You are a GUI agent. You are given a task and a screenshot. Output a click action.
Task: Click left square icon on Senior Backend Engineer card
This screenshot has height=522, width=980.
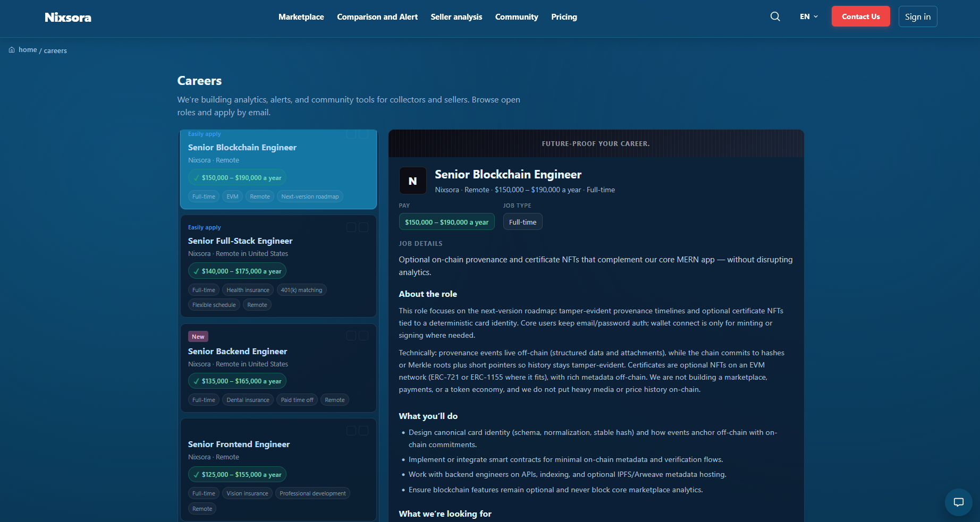coord(351,336)
